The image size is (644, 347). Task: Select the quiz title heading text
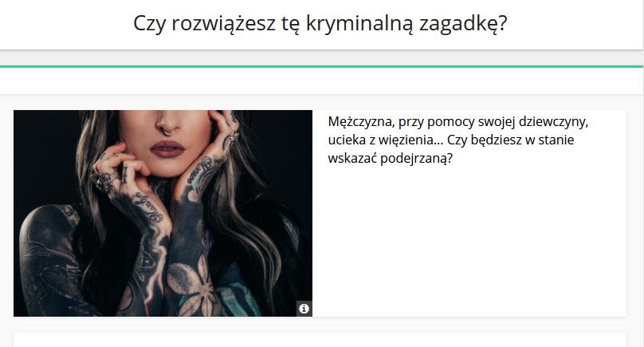(x=320, y=23)
